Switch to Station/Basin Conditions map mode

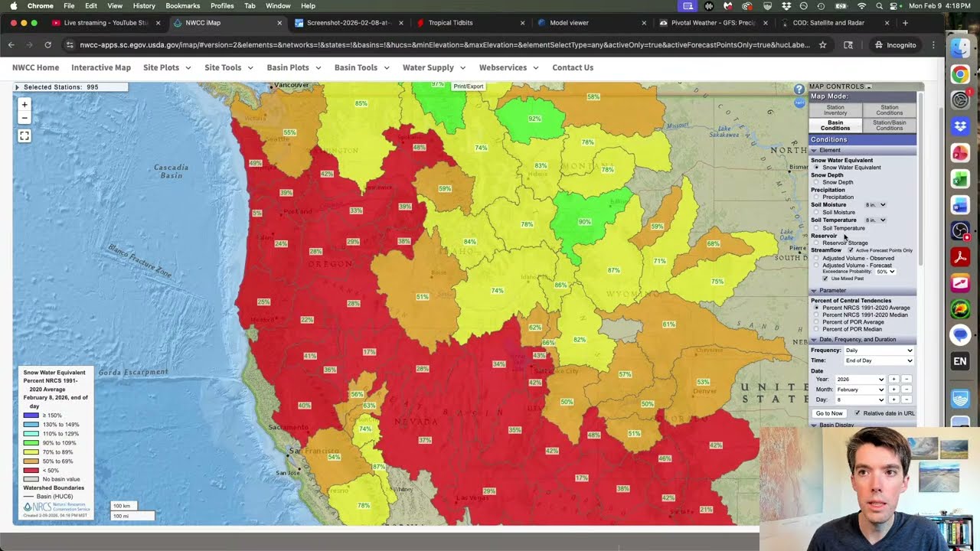(x=889, y=126)
